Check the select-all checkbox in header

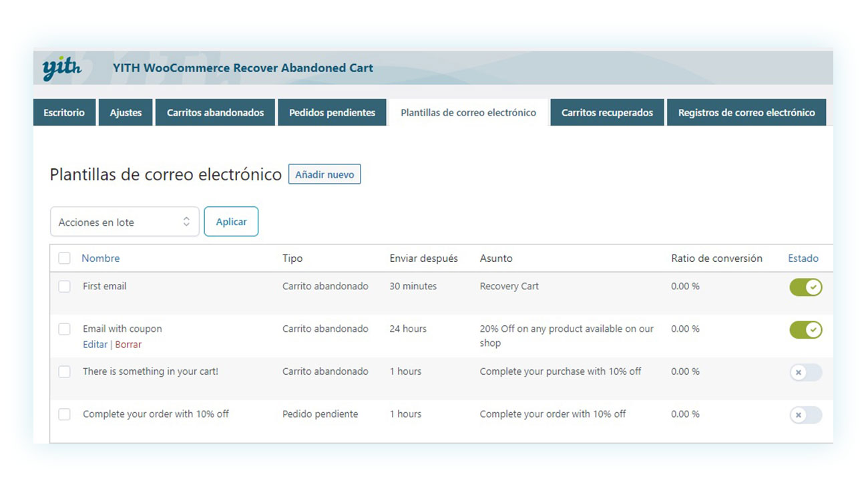(x=64, y=258)
